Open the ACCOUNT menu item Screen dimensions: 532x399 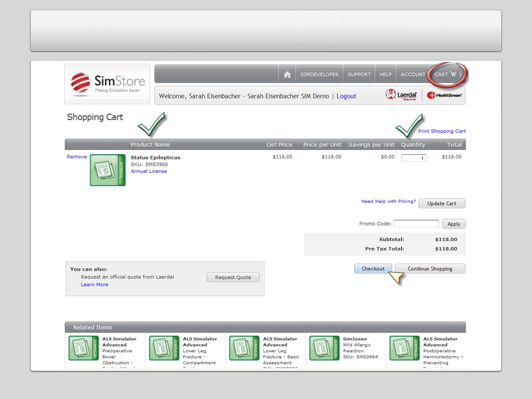412,74
